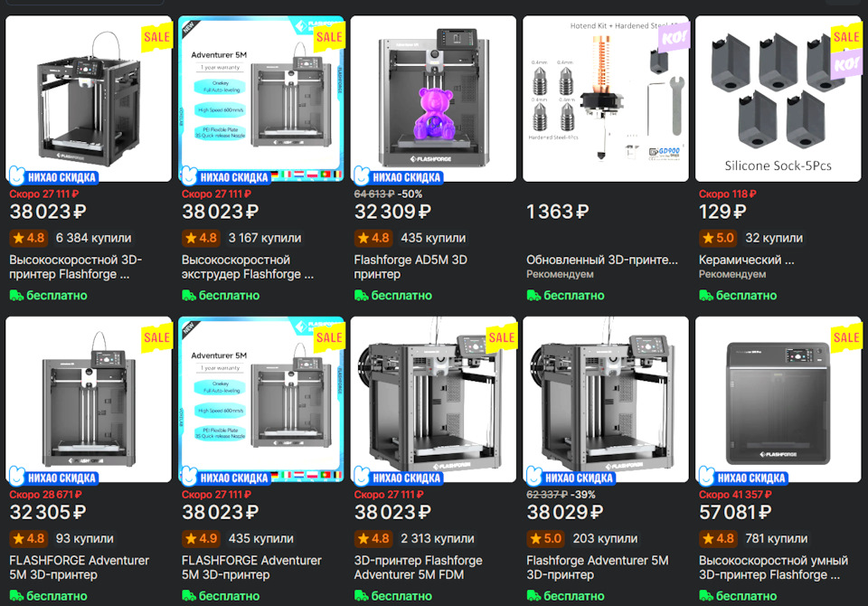Click НИХАО СКИДКА badge on 32 305₽ printer image
This screenshot has height=606, width=868.
(53, 478)
